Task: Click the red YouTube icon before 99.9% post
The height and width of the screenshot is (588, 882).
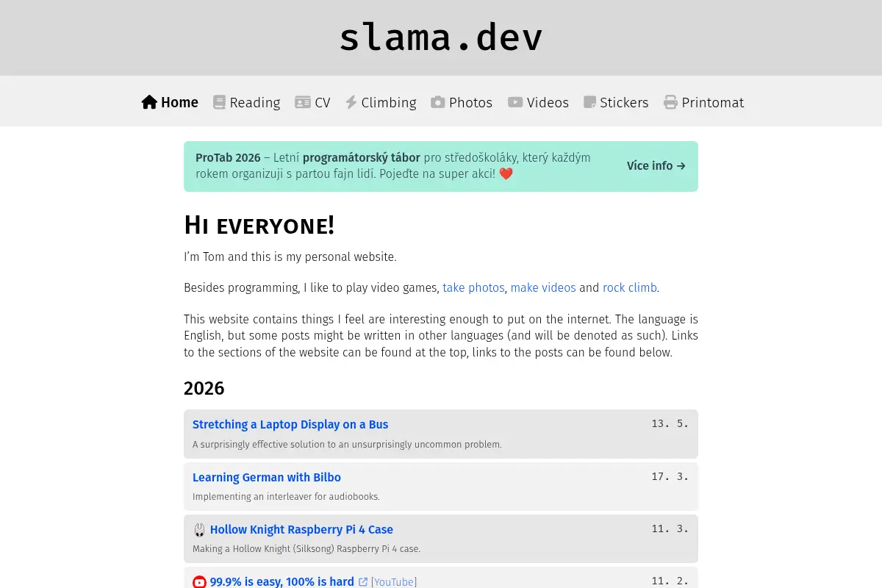Action: coord(199,582)
